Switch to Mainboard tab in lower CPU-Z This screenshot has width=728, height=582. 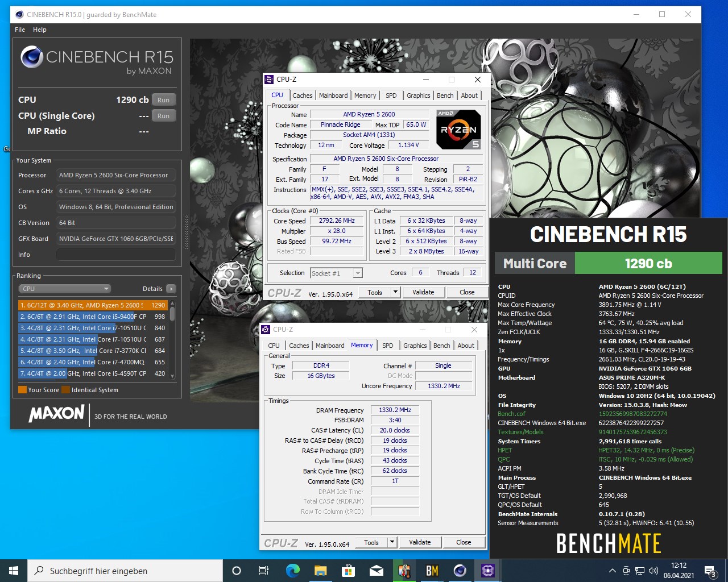[x=330, y=346]
